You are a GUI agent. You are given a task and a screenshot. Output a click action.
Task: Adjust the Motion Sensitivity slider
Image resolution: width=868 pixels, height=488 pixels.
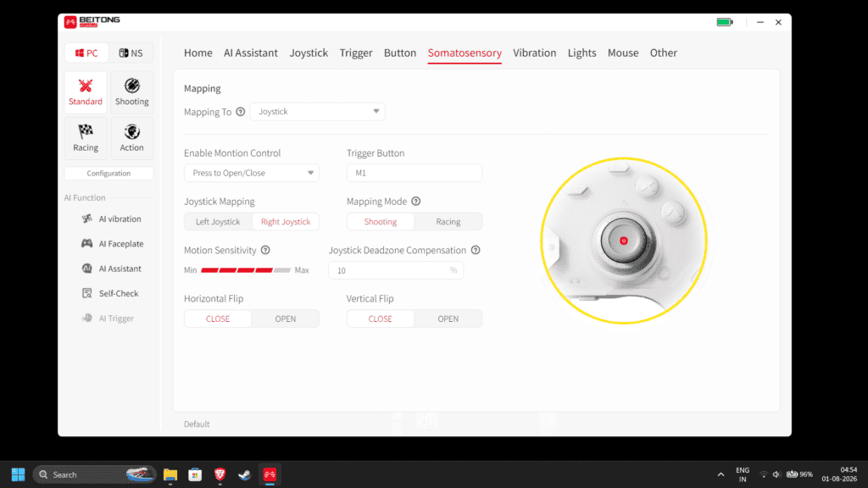(x=246, y=270)
